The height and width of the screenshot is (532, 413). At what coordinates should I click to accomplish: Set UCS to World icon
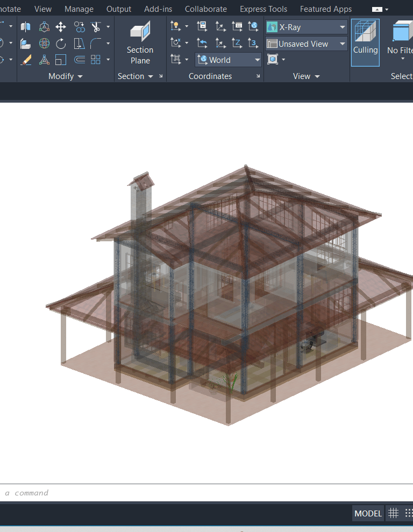click(x=253, y=26)
